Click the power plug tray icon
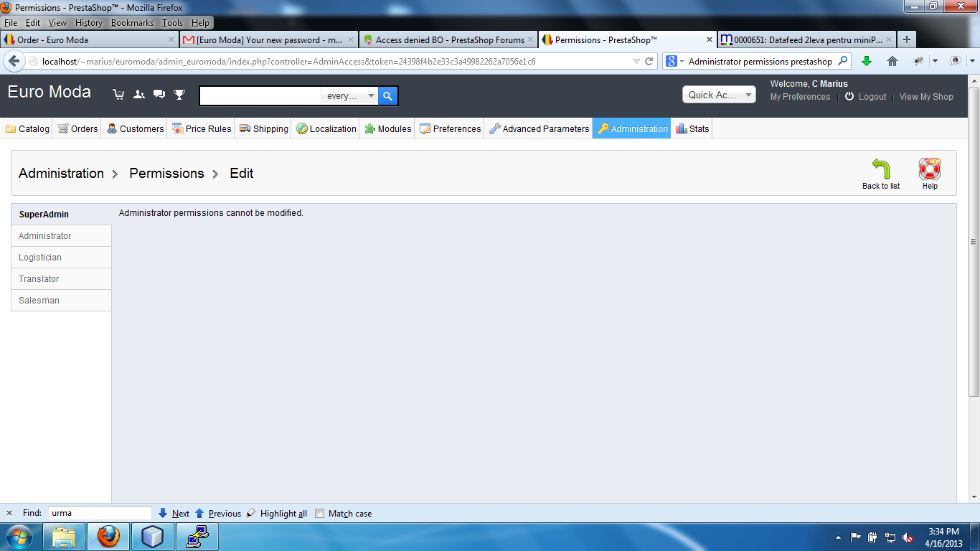The width and height of the screenshot is (980, 551). (873, 537)
